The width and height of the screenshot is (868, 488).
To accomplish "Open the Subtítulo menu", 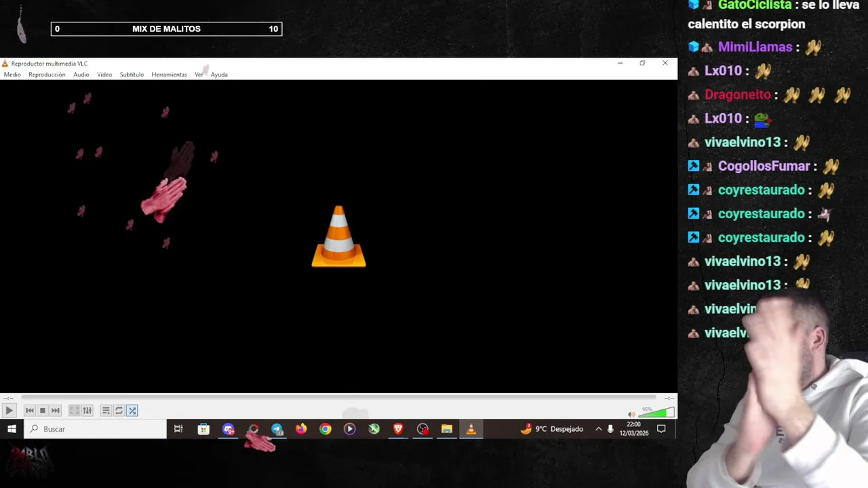I will [x=132, y=75].
